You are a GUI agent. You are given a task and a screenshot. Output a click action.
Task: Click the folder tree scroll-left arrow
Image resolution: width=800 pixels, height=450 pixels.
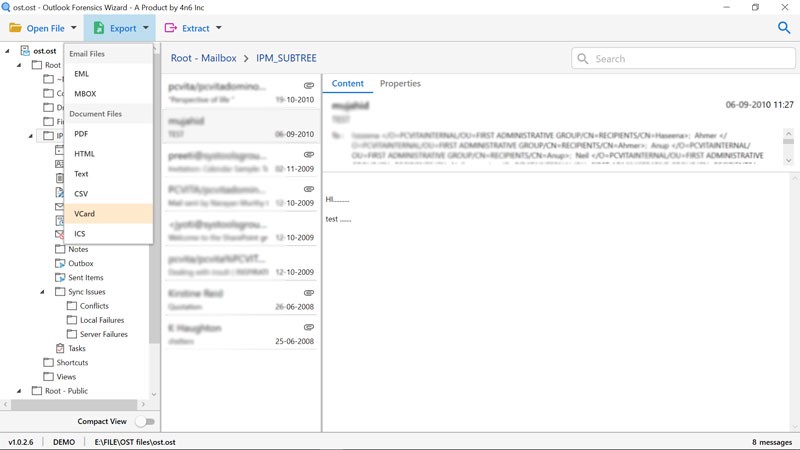[6, 405]
